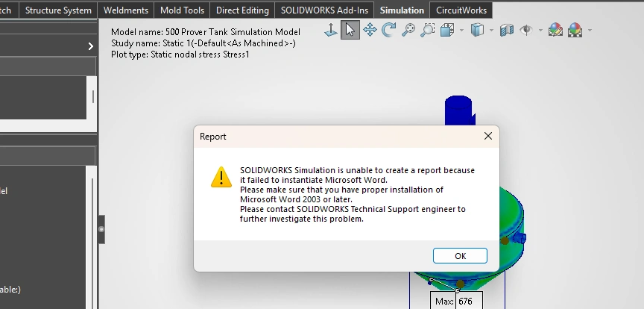Select the arrow pointer tool
Screen dimensions: 644x309
pyautogui.click(x=350, y=30)
